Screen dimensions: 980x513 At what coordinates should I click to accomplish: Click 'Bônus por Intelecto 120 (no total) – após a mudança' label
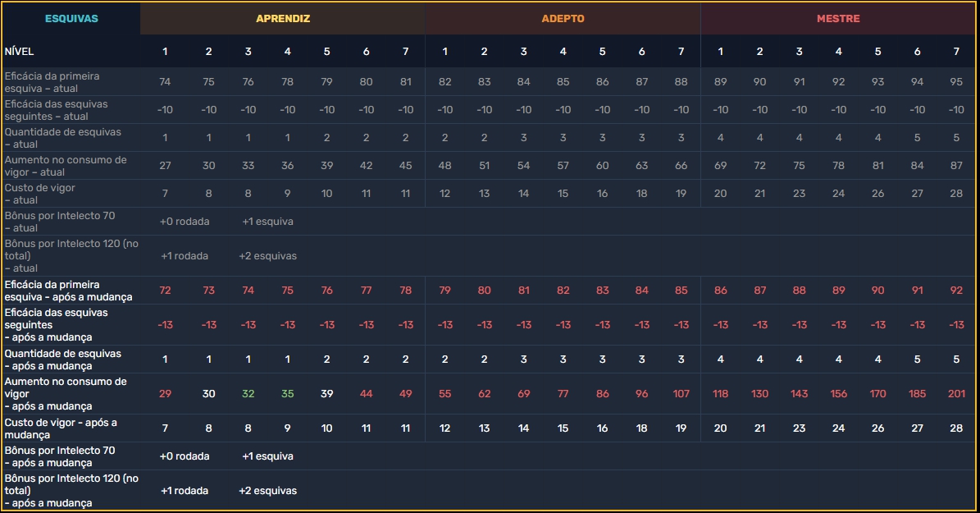click(x=71, y=491)
